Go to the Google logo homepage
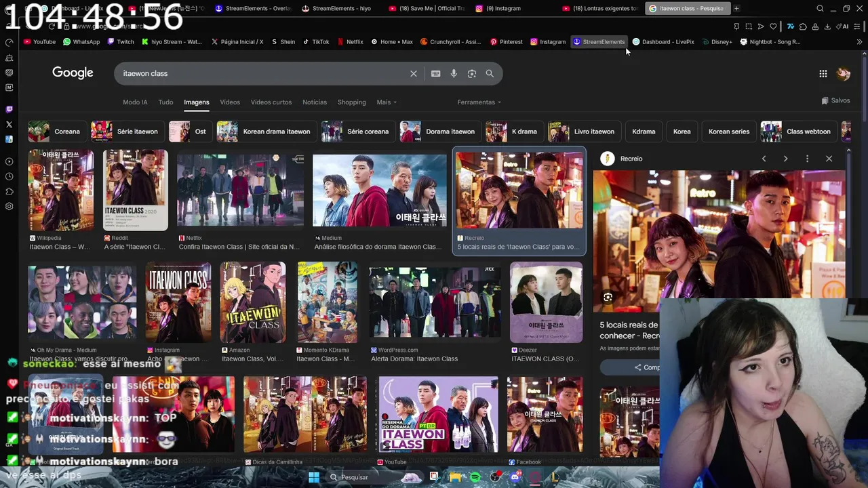Screen dimensions: 868x488 tap(73, 73)
